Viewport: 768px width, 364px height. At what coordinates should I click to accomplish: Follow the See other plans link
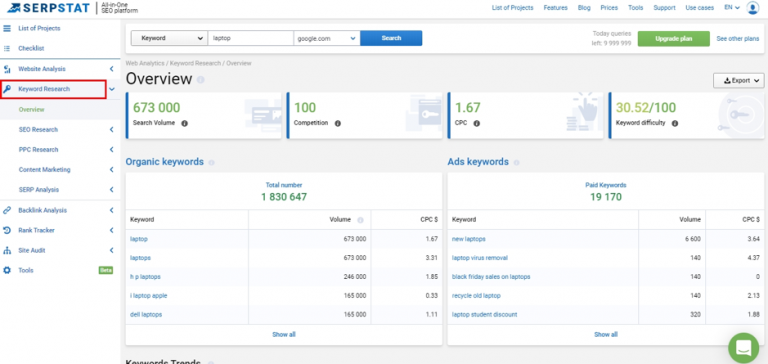(x=738, y=39)
